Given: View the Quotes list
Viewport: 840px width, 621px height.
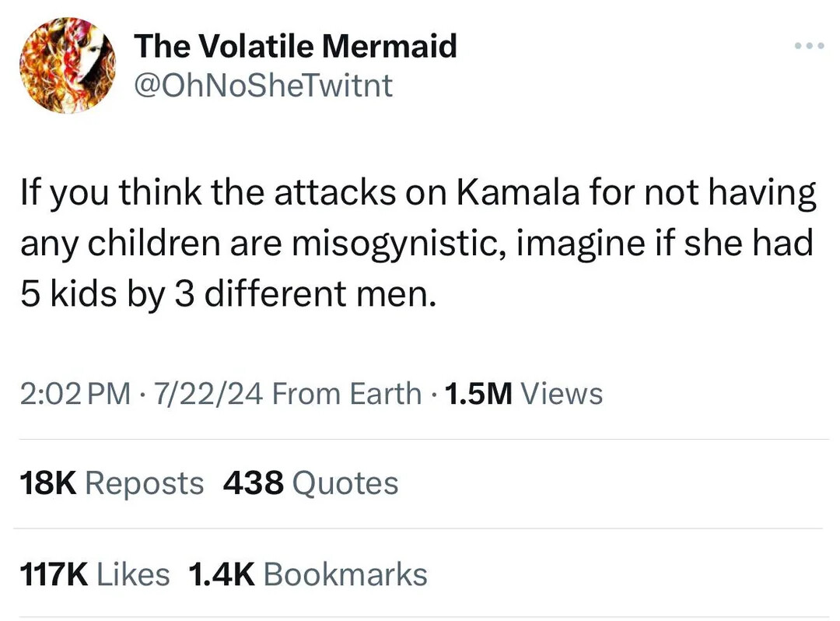Looking at the screenshot, I should click(345, 483).
